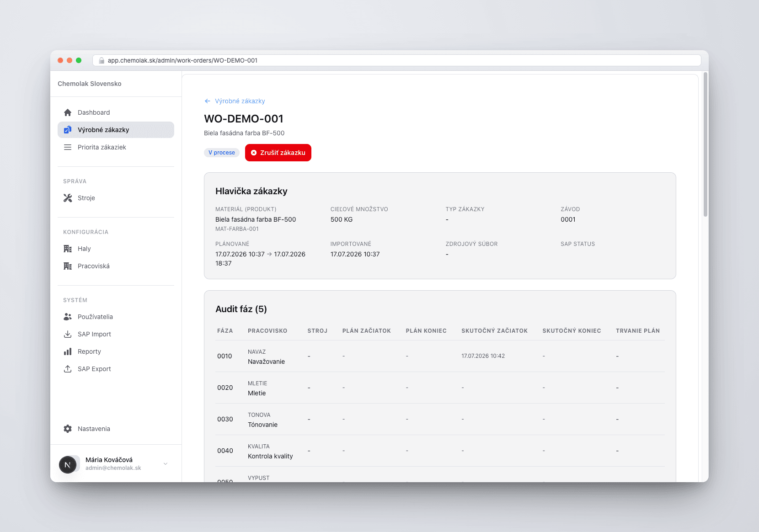This screenshot has width=759, height=532.
Task: Click the V procese status badge
Action: 222,153
